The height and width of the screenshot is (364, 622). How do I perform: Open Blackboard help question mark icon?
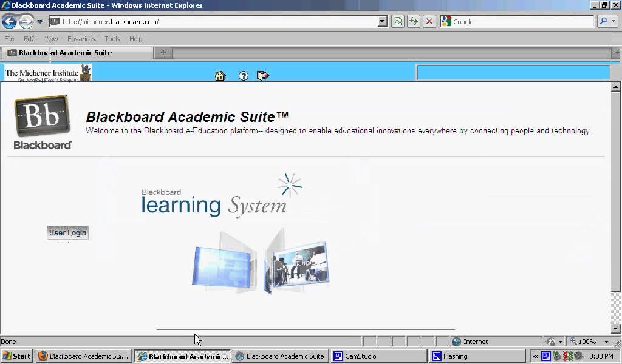click(x=244, y=76)
